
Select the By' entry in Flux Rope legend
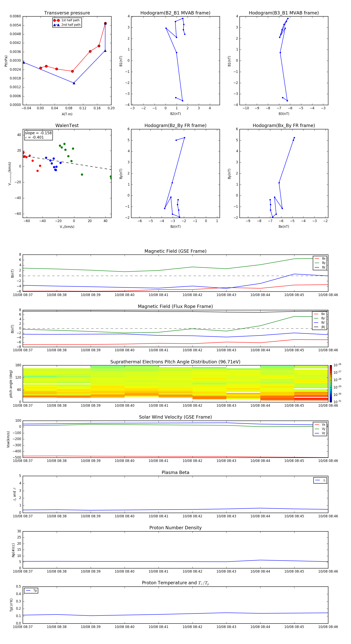pyautogui.click(x=320, y=318)
